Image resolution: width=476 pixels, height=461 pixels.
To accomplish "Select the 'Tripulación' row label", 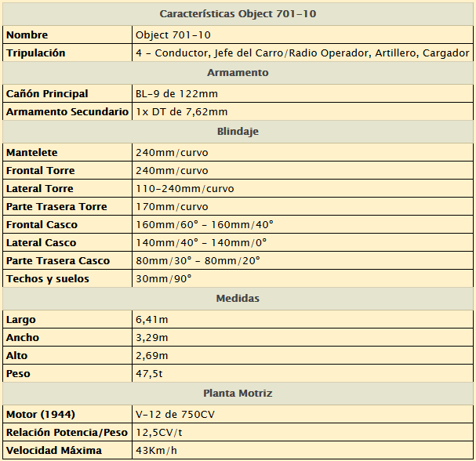I will 36,53.
